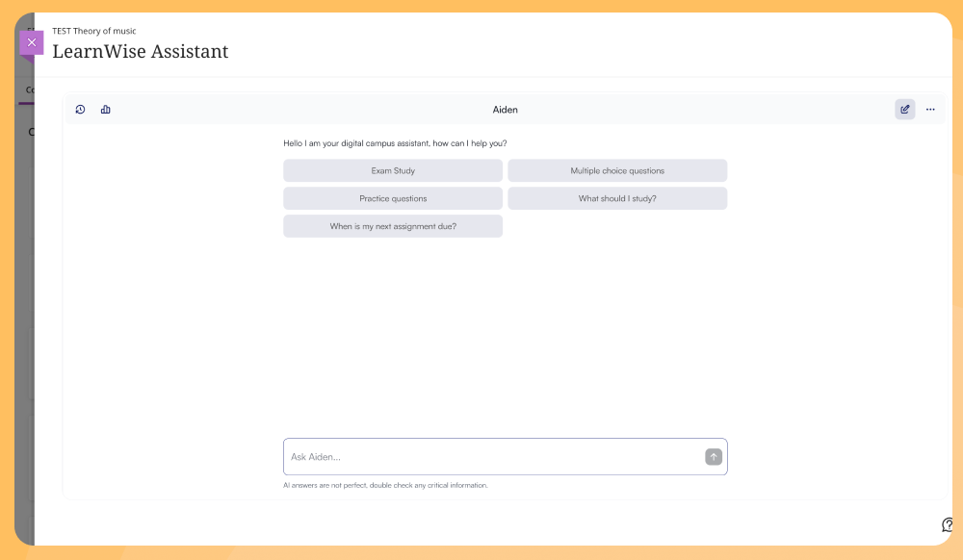
Task: Pick the Practice questions suggestion
Action: click(x=393, y=199)
